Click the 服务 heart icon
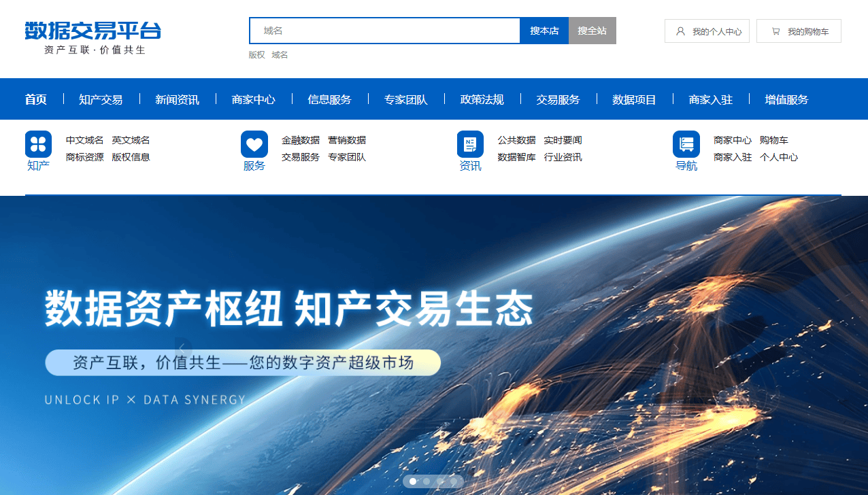Screen dimensions: 868x495 coord(254,144)
